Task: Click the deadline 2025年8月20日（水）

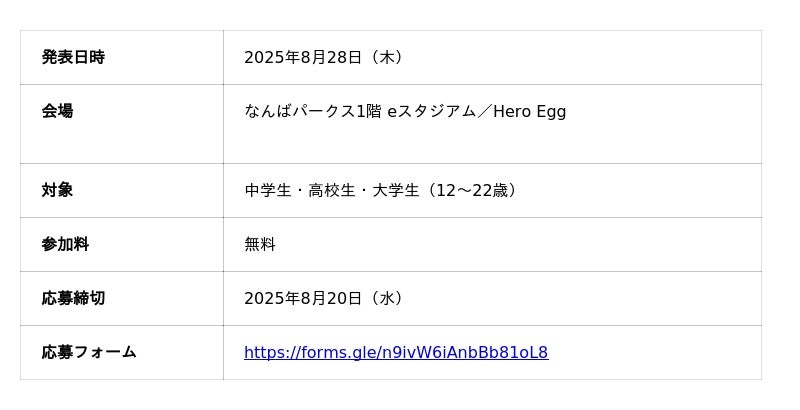Action: click(x=325, y=298)
